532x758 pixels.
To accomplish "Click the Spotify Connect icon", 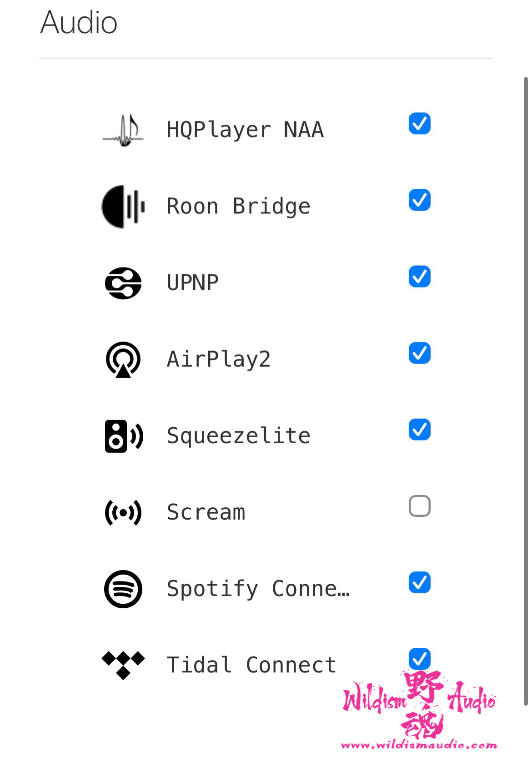I will [x=123, y=589].
